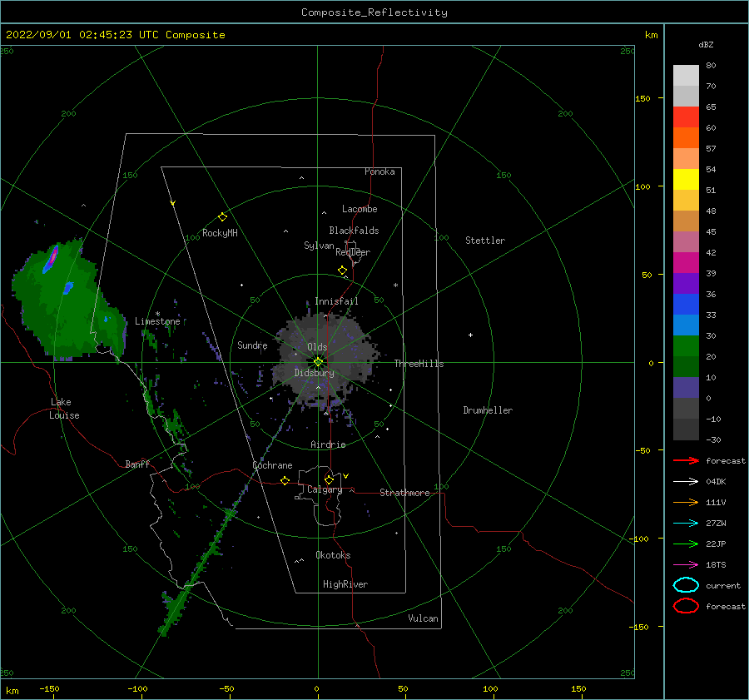Click the yellow diamond marker above Calgary

click(329, 479)
